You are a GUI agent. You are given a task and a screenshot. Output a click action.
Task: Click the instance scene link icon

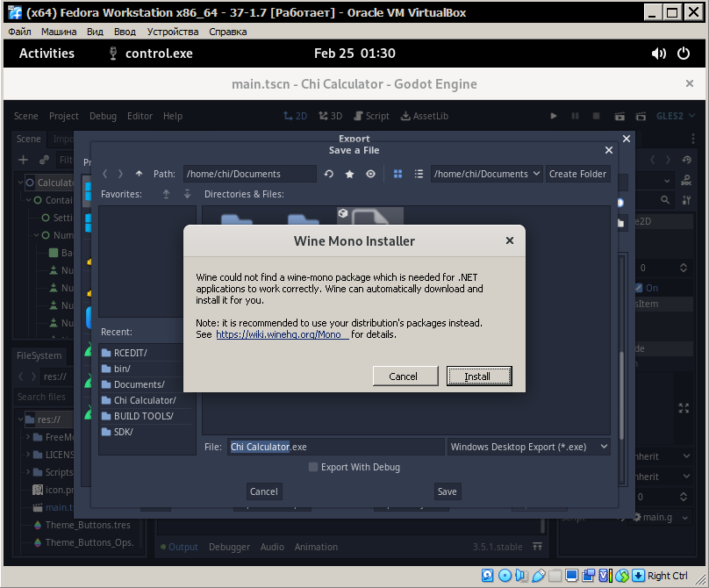tap(44, 160)
